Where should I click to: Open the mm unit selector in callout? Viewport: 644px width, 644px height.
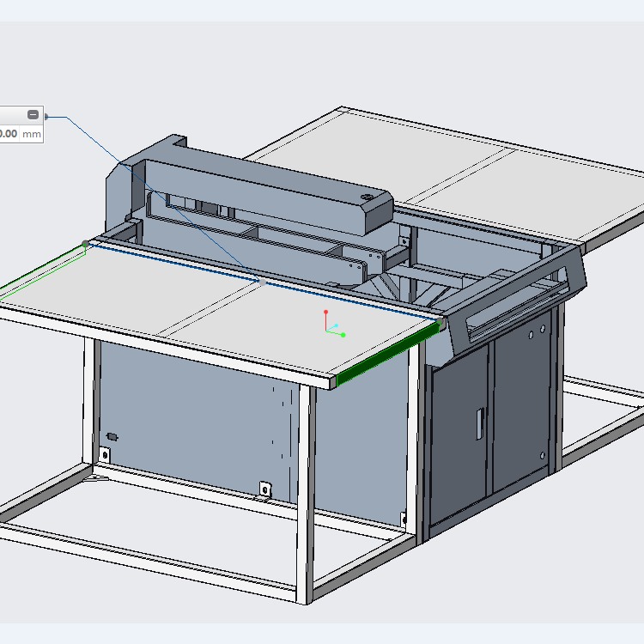[x=32, y=134]
